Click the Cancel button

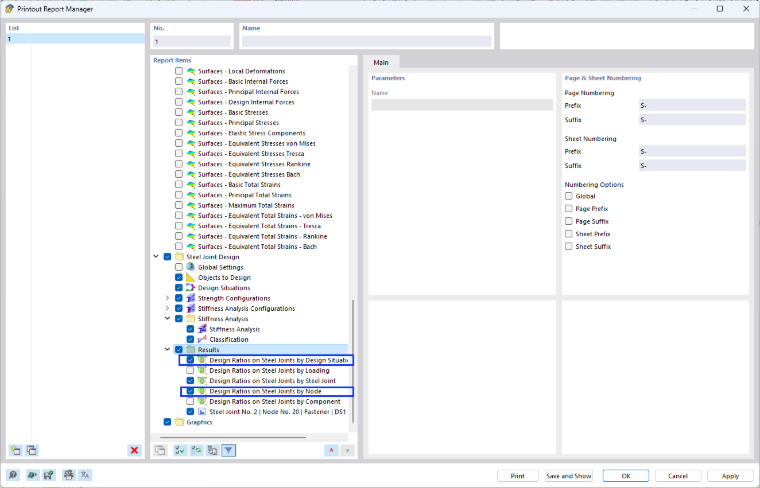click(x=678, y=476)
